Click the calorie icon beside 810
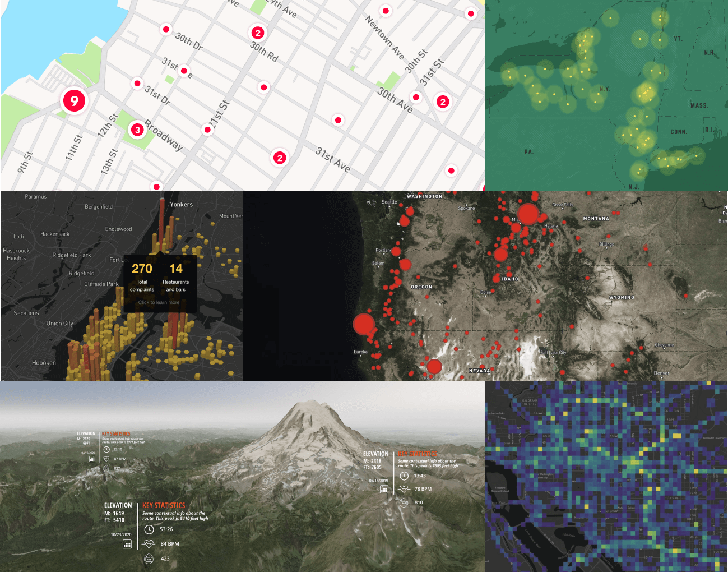Viewport: 728px width, 572px height. point(404,502)
